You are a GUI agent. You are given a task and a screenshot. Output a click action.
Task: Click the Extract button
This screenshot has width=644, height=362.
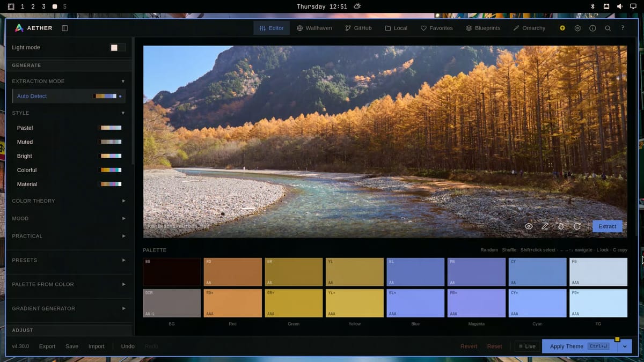pyautogui.click(x=608, y=226)
